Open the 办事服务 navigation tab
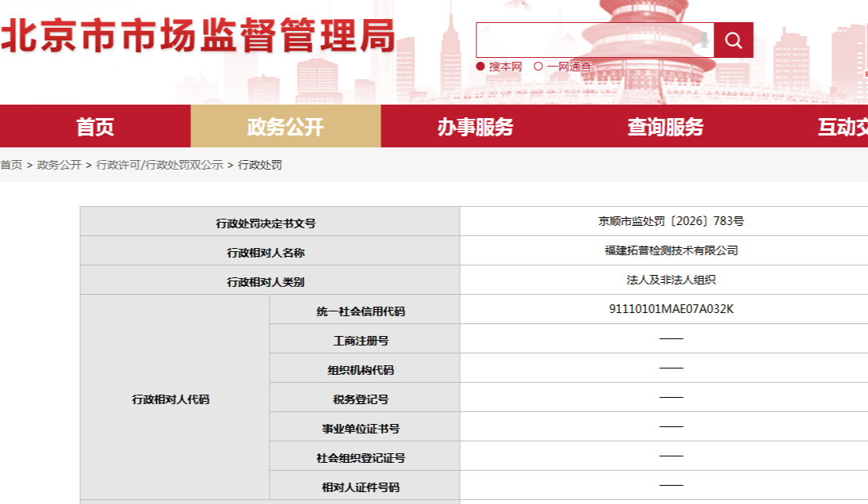The width and height of the screenshot is (868, 504). [x=476, y=126]
